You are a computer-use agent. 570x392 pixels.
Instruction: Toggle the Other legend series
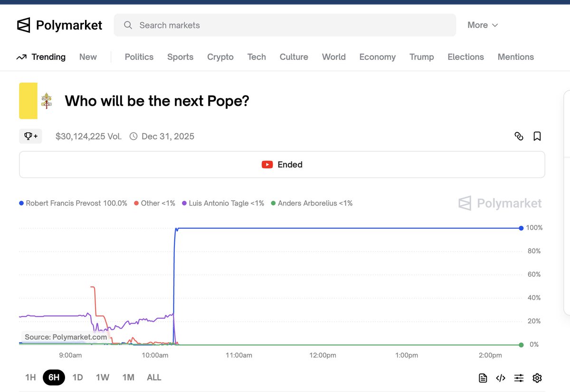[x=155, y=203]
